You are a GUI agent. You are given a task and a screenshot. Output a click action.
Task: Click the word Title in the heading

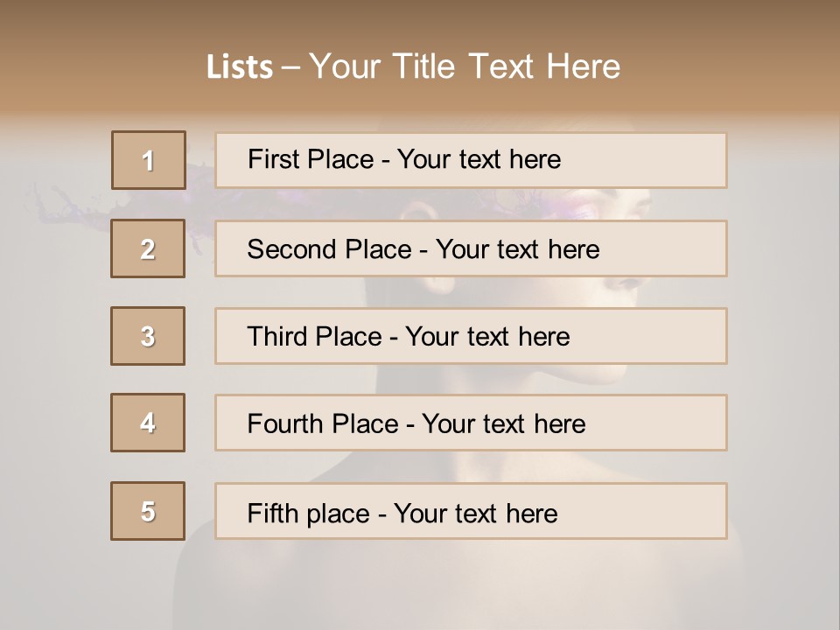pos(427,67)
